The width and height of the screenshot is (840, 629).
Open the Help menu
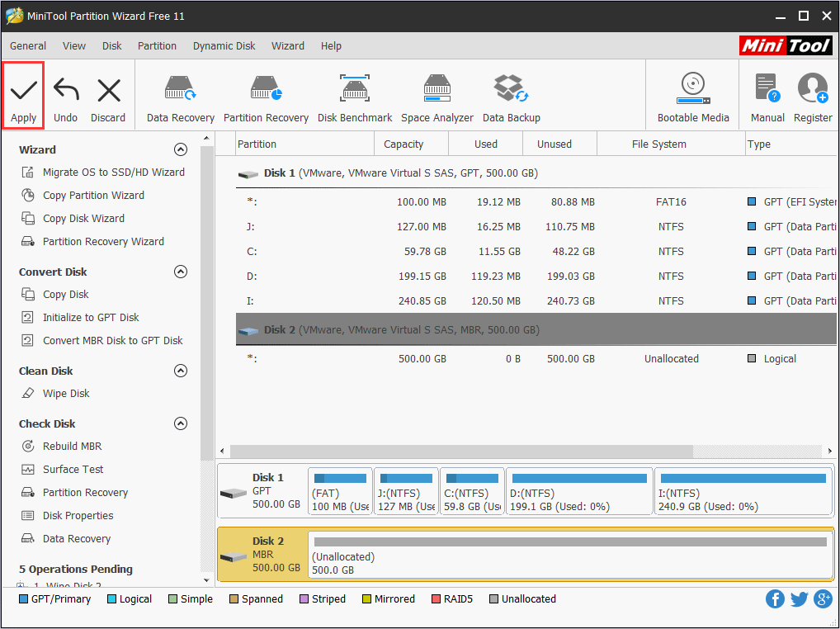tap(331, 46)
